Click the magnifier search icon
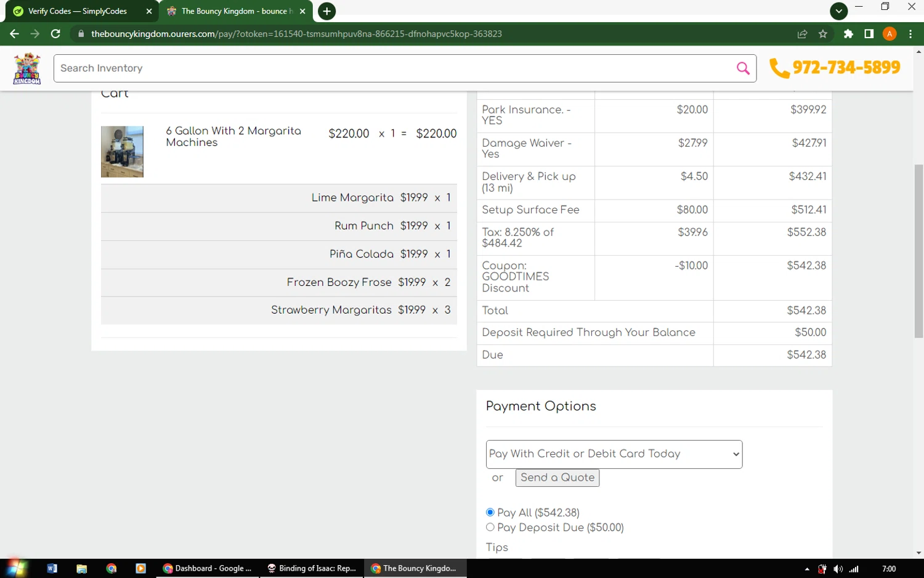924x578 pixels. [x=743, y=68]
